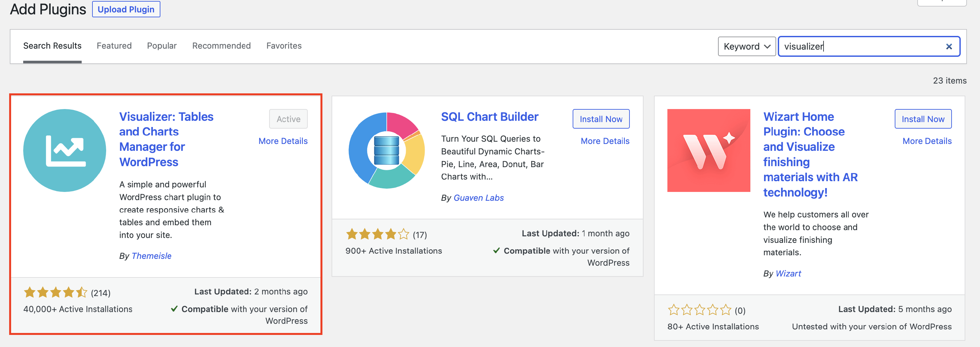This screenshot has height=347, width=980.
Task: Open the Themeisle author link
Action: point(152,256)
